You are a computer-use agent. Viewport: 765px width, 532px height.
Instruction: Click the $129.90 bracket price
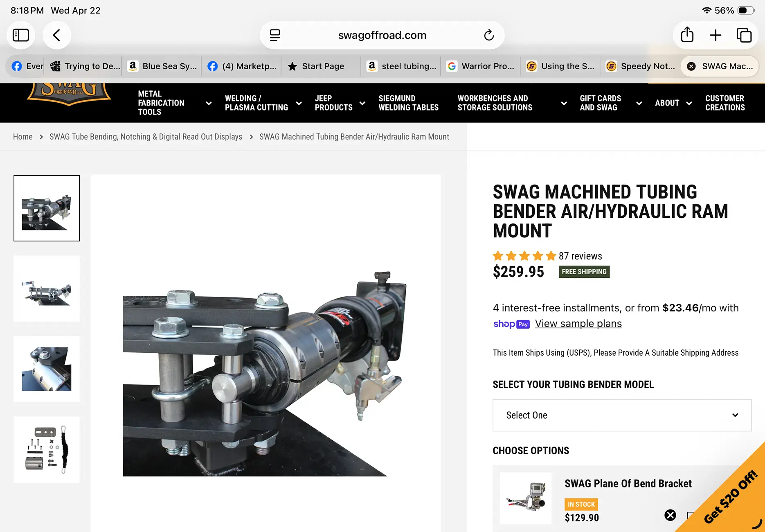pos(582,518)
